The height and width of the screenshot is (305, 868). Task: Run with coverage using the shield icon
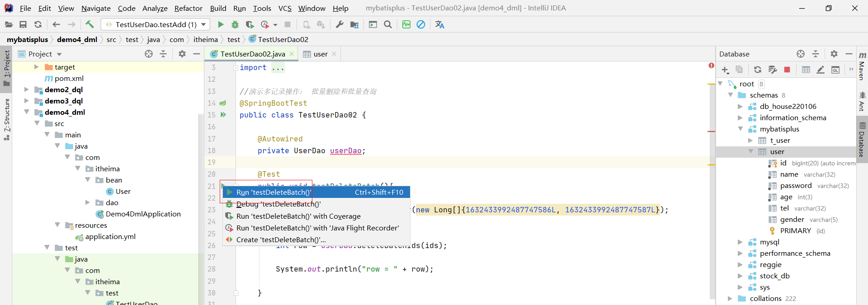point(250,24)
